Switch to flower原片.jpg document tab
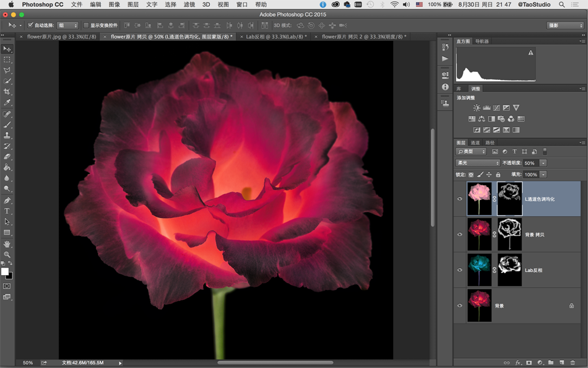588x368 pixels. (61, 37)
